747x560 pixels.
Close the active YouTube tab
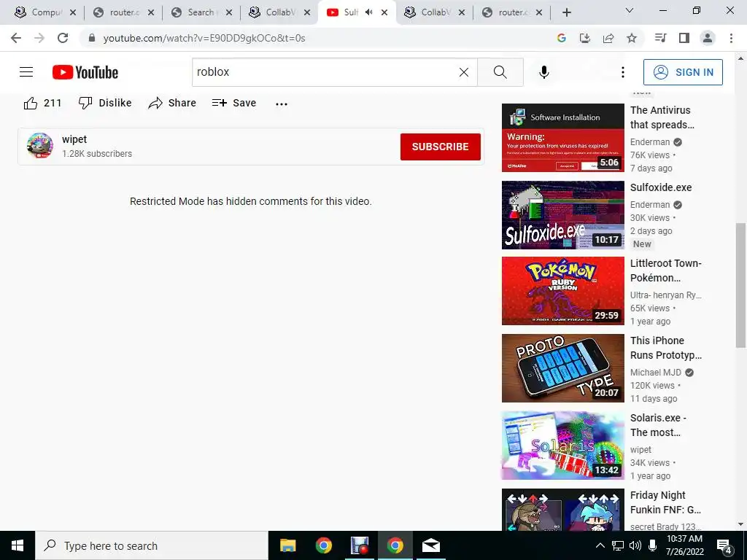[384, 12]
